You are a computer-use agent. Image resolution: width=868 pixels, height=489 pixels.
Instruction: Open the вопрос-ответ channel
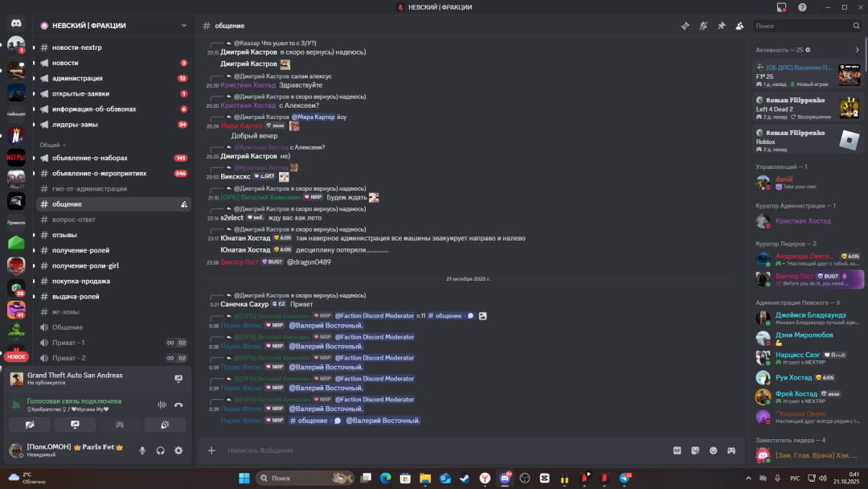point(74,220)
